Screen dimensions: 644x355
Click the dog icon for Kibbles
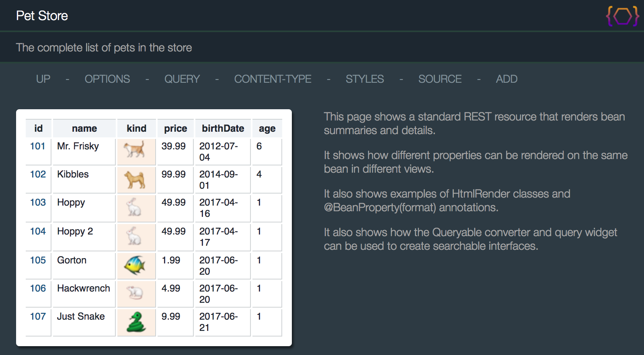[x=135, y=180]
